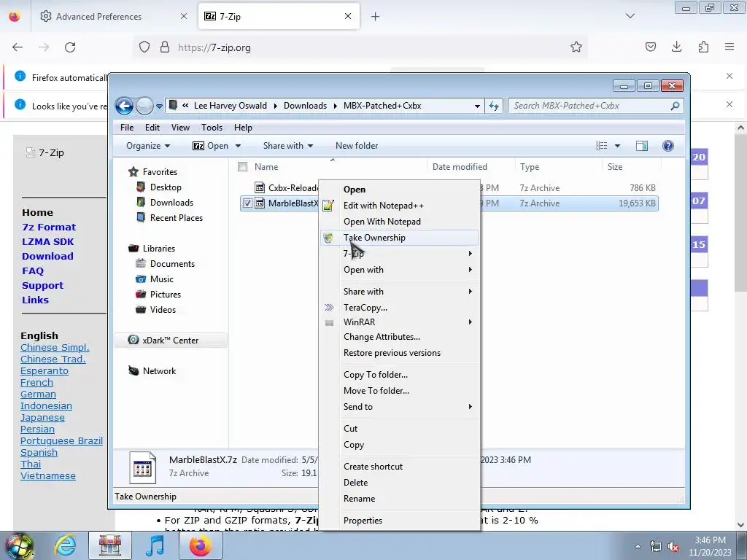Choose TeraCopy... in context menu
Viewport: 747px width, 560px height.
399,308
